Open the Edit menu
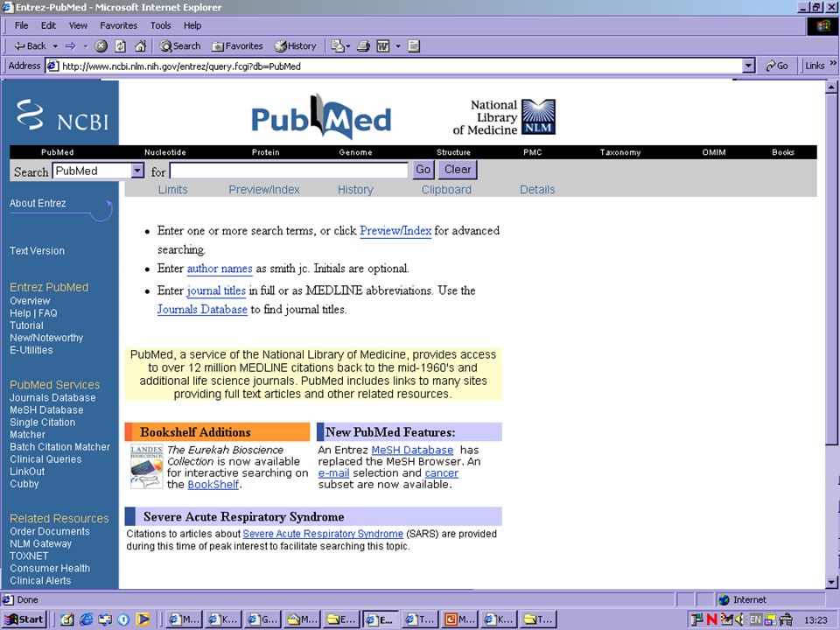 (x=48, y=25)
